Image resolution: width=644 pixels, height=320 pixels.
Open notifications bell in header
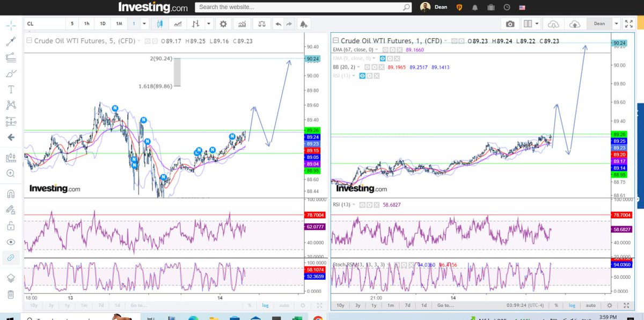point(474,8)
